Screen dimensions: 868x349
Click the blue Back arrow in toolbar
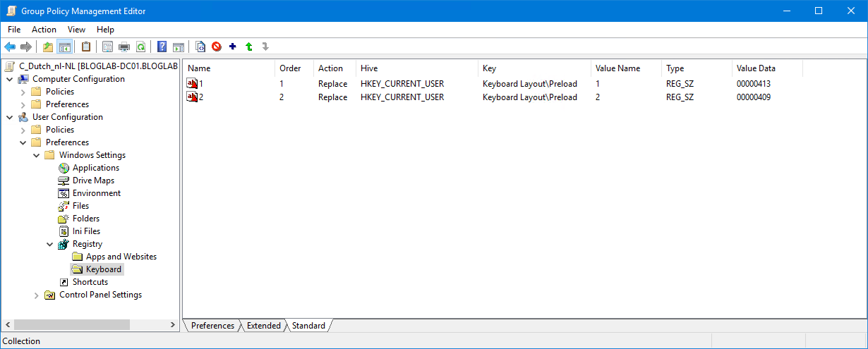click(x=10, y=47)
